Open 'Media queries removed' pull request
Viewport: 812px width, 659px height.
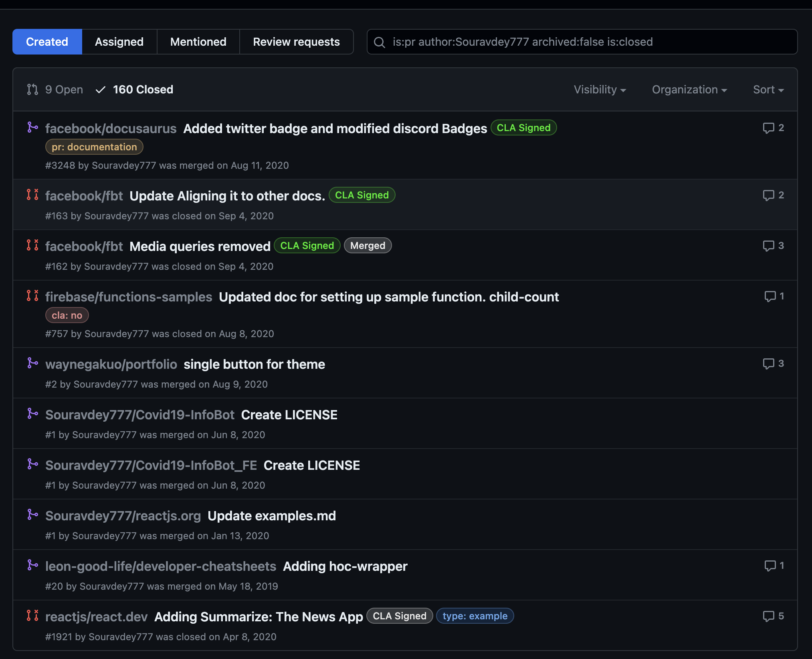[x=200, y=246]
